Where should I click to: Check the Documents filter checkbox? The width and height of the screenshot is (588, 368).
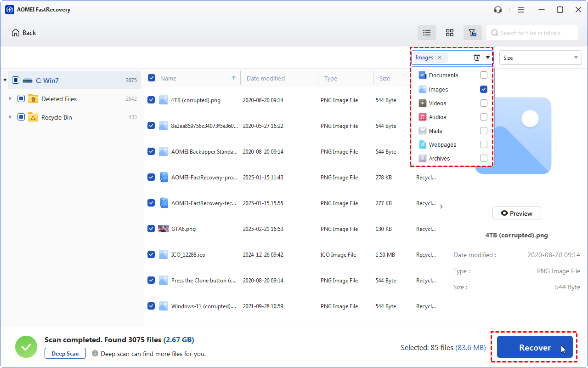click(483, 75)
